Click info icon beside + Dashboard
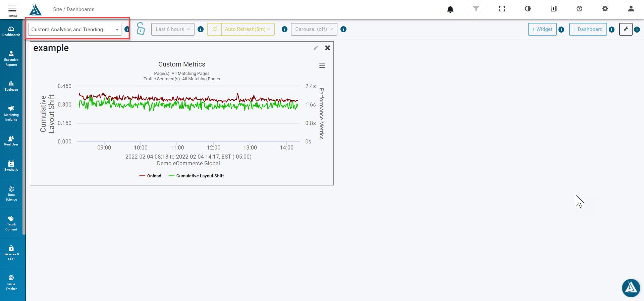The image size is (644, 301). tap(611, 30)
